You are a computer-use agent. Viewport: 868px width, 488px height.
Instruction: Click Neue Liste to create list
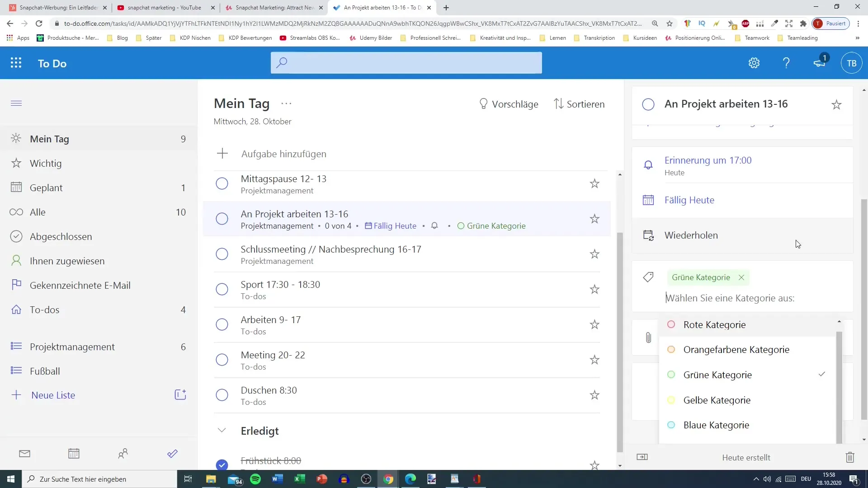pyautogui.click(x=53, y=394)
